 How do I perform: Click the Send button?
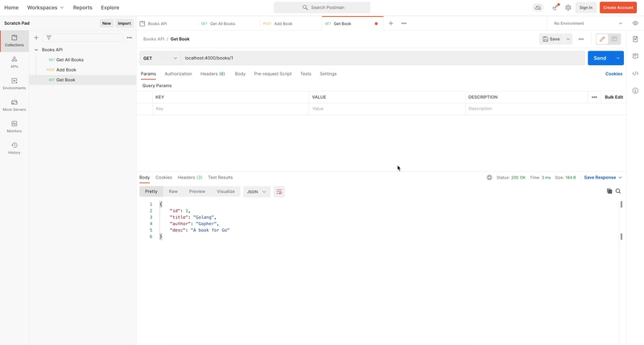600,58
